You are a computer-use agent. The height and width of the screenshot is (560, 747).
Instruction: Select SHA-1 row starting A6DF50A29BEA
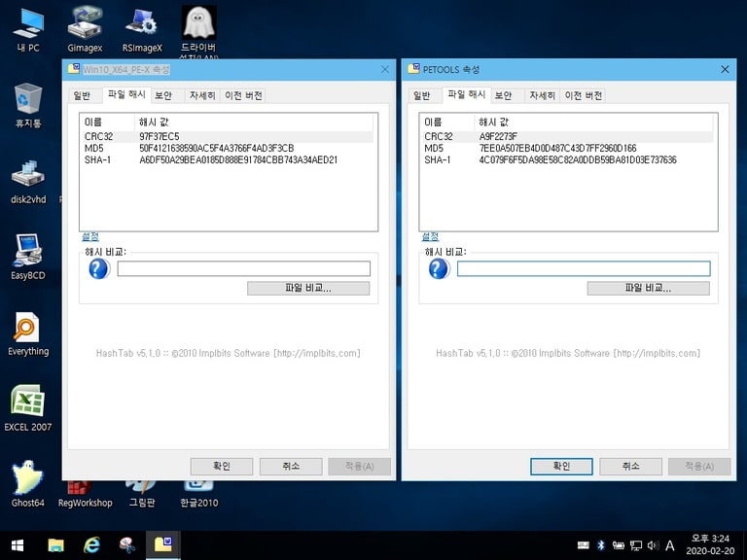tap(229, 159)
